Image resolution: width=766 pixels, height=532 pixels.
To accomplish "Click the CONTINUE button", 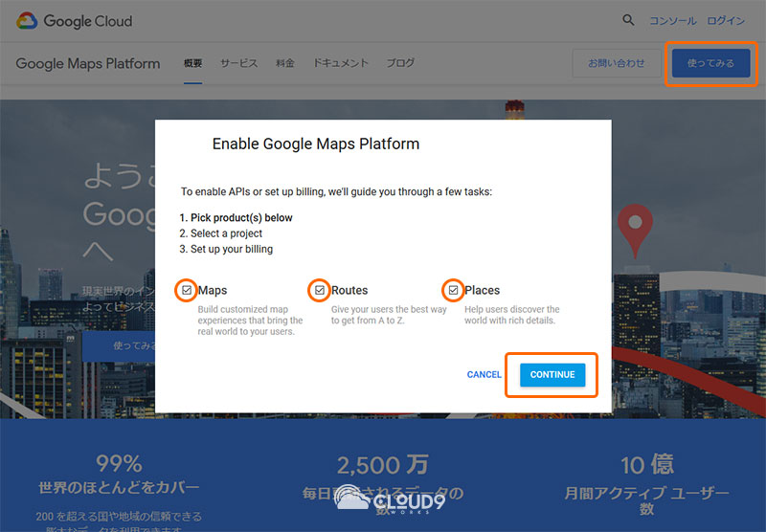I will 552,375.
